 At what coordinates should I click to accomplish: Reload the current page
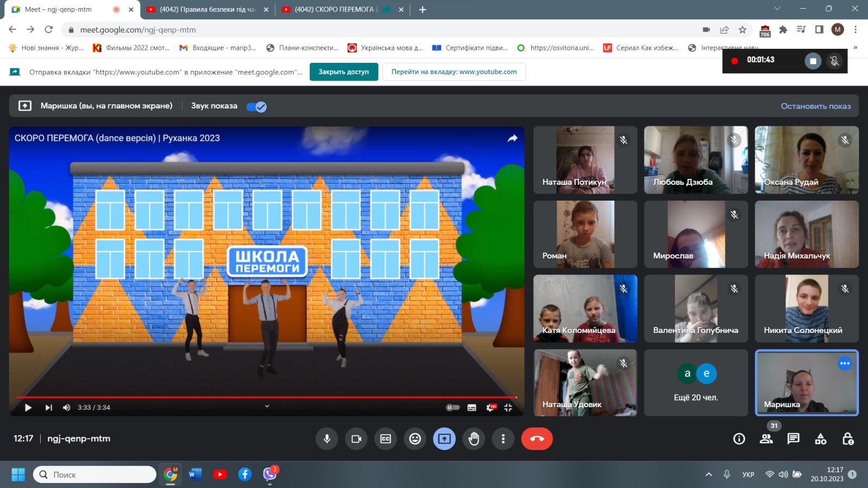(49, 30)
